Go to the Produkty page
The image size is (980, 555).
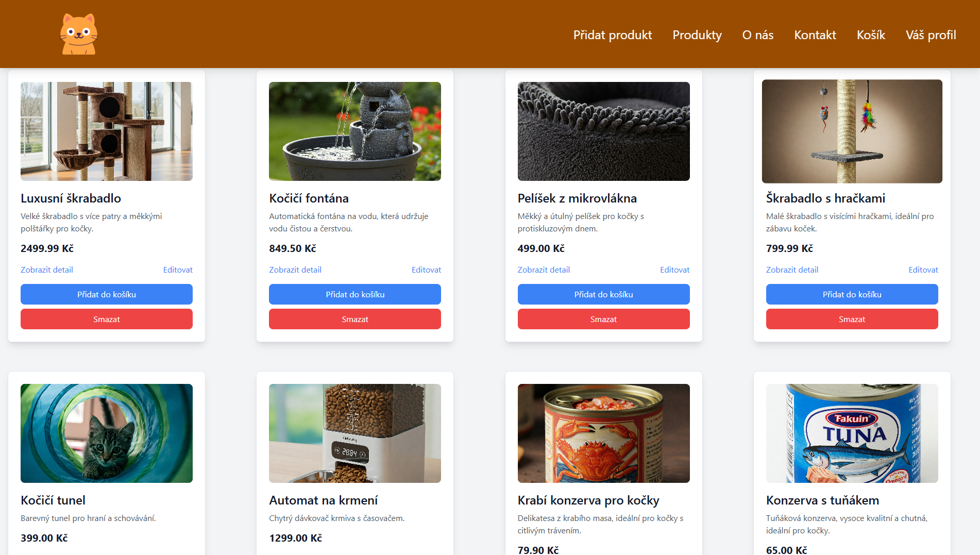point(697,35)
